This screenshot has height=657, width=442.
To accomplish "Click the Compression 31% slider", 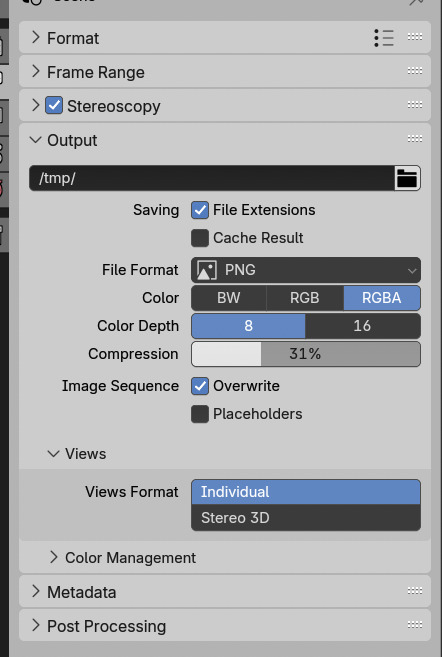I will pyautogui.click(x=306, y=354).
